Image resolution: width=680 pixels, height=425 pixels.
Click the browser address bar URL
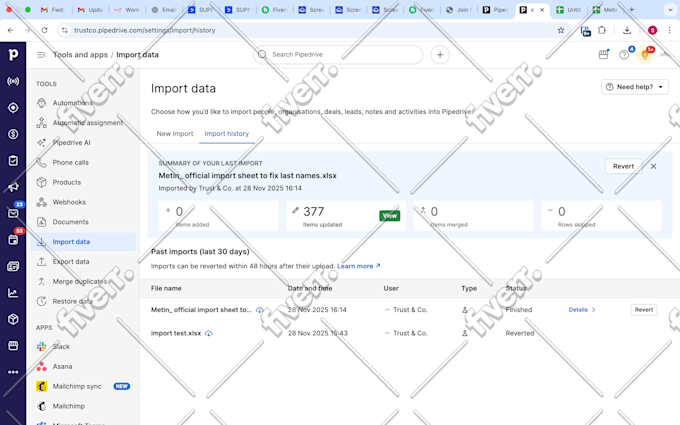[x=144, y=30]
